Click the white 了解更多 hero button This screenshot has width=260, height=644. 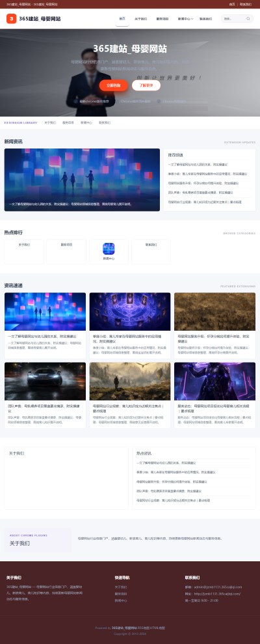146,85
